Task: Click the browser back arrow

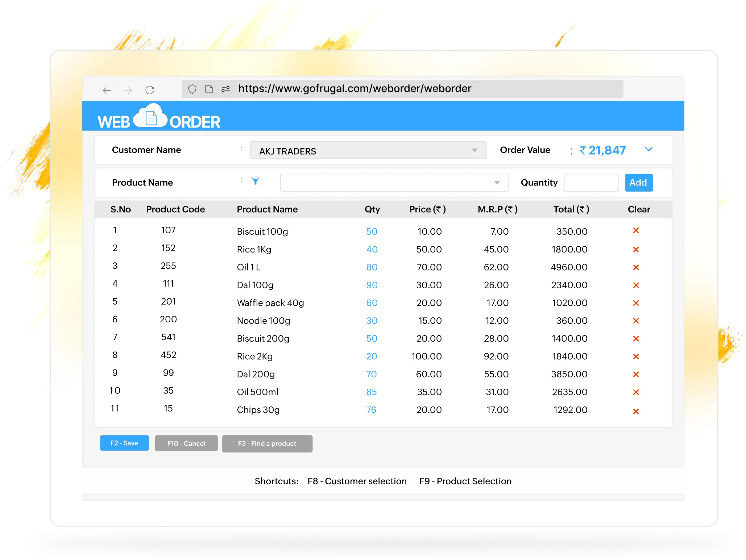Action: point(107,90)
